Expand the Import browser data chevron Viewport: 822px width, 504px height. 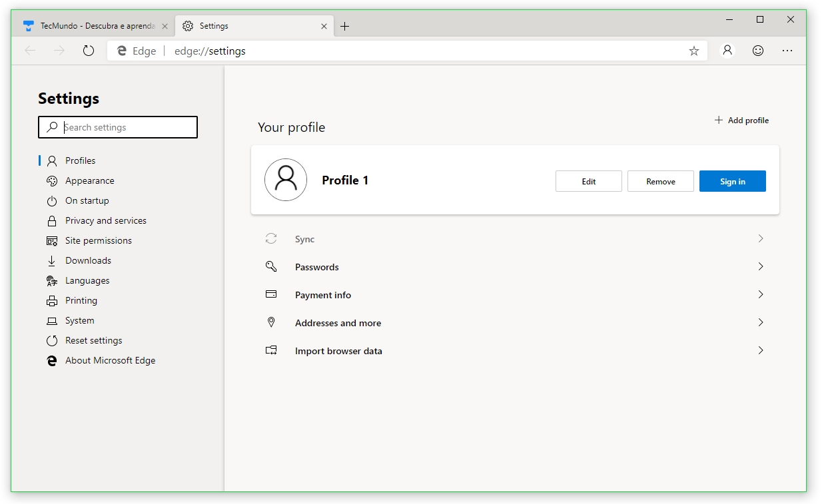pyautogui.click(x=761, y=350)
